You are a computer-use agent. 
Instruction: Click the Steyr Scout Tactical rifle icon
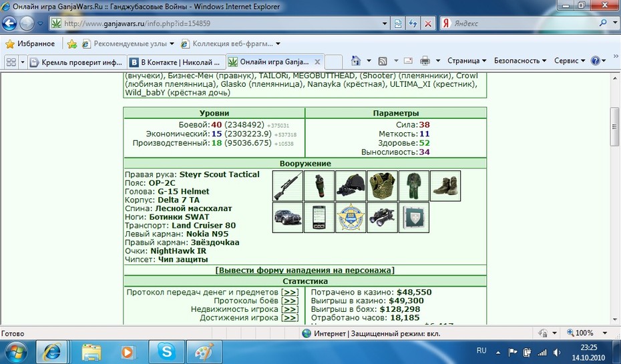[x=288, y=186]
